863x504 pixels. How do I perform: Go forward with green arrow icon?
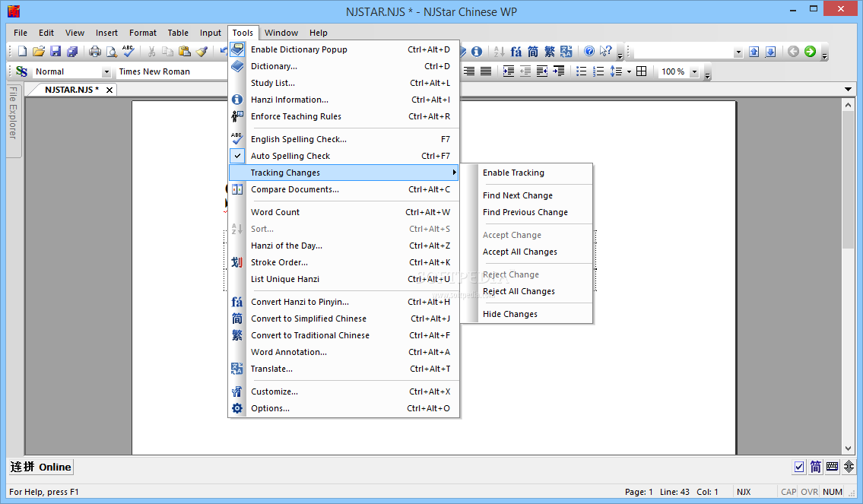pyautogui.click(x=811, y=51)
